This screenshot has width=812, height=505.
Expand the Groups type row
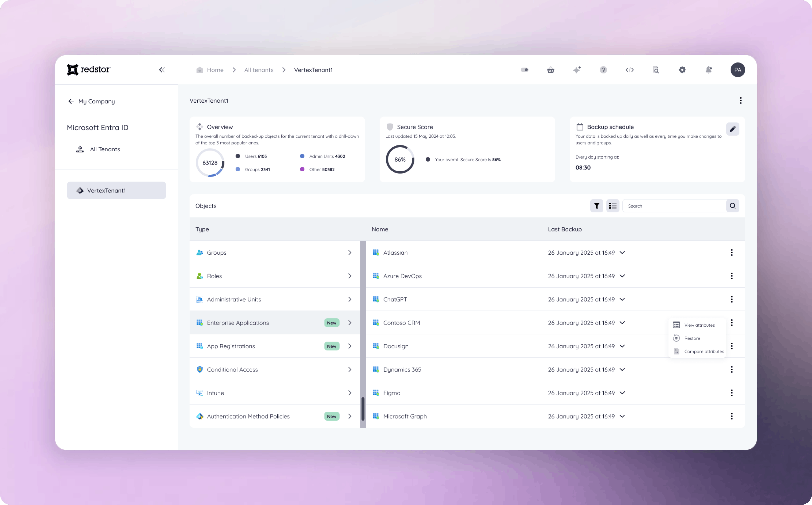tap(275, 252)
